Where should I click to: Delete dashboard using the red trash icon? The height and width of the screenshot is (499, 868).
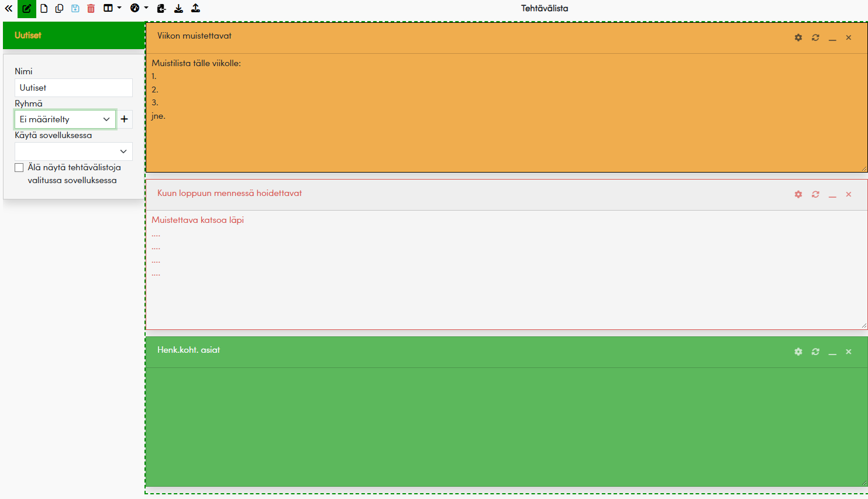(91, 9)
